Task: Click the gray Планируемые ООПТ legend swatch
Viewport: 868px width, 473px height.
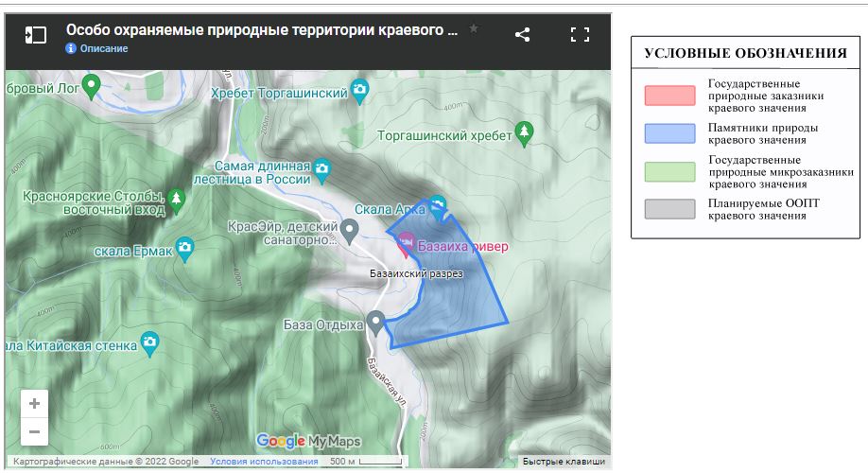Action: pyautogui.click(x=669, y=209)
